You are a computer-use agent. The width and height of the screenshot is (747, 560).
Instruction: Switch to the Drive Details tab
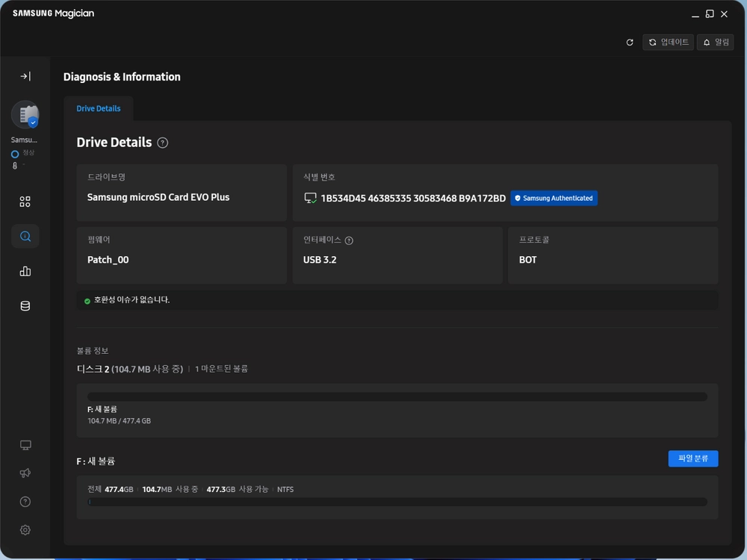point(99,108)
